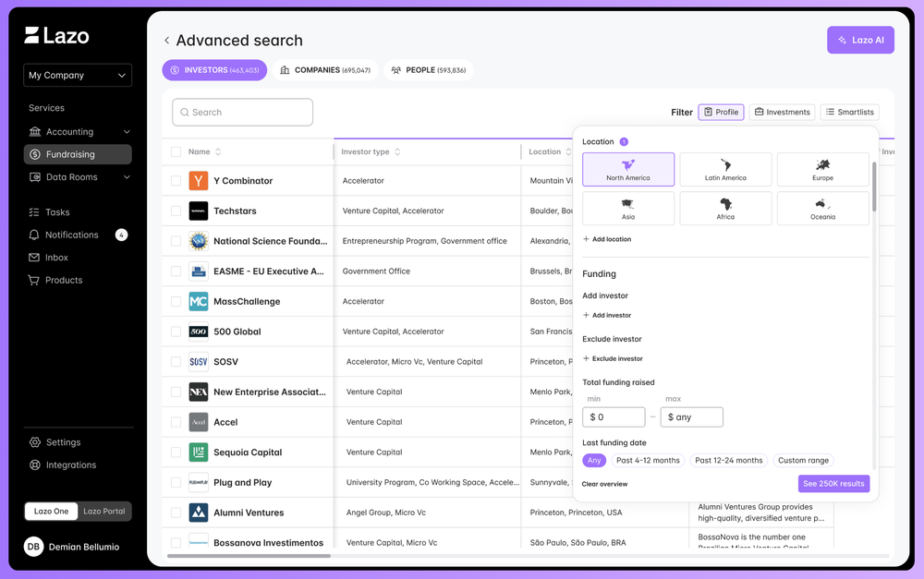924x579 pixels.
Task: Toggle the select-all checkbox in table header
Action: pos(176,152)
